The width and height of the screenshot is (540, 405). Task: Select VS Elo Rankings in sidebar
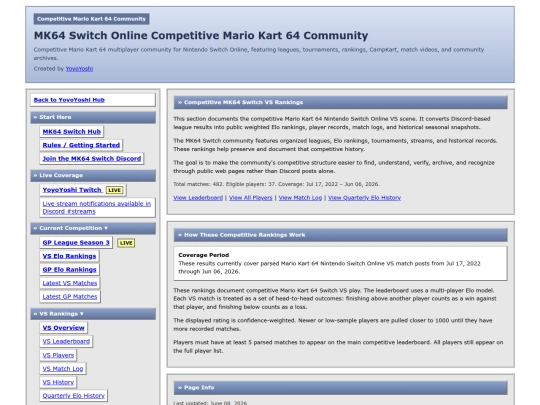(x=69, y=256)
